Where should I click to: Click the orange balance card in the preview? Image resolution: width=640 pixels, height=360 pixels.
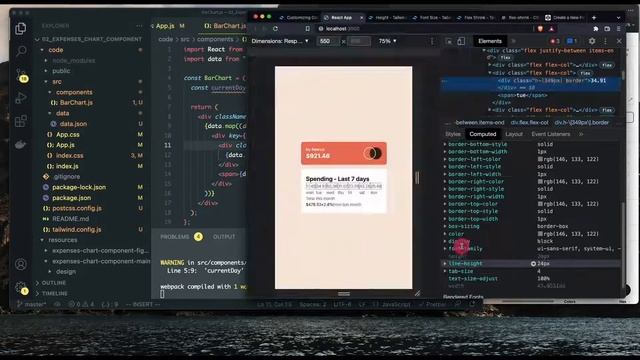[x=344, y=153]
